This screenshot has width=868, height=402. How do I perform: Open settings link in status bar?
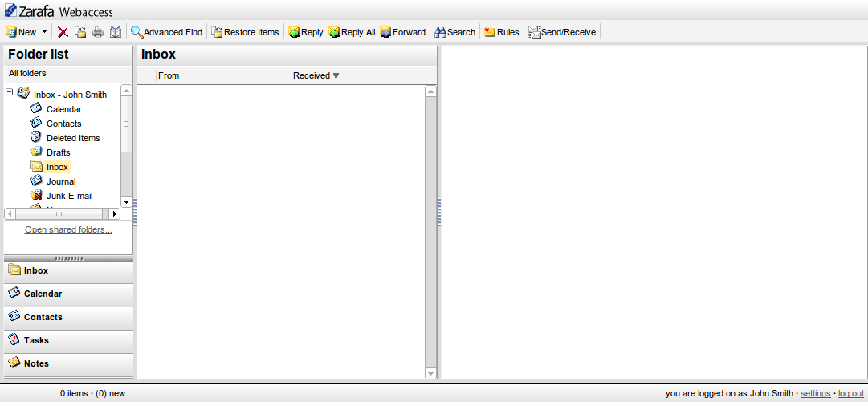[816, 394]
